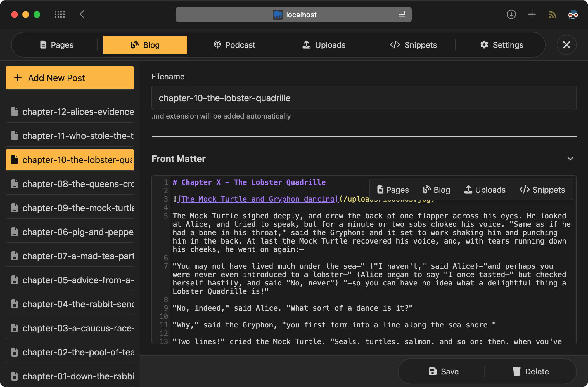Open Settings via the gear icon

(x=485, y=45)
